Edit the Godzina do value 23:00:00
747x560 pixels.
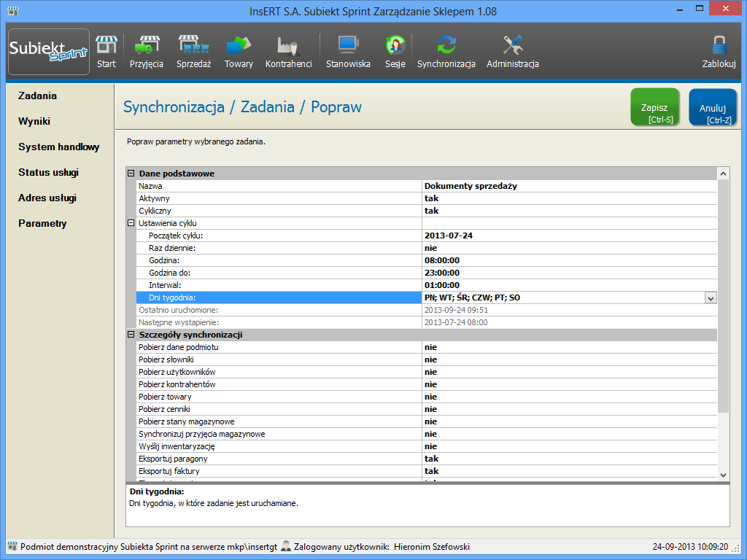point(569,273)
